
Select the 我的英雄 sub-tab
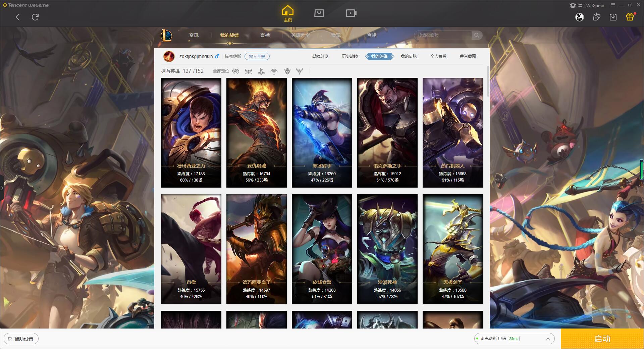[379, 56]
